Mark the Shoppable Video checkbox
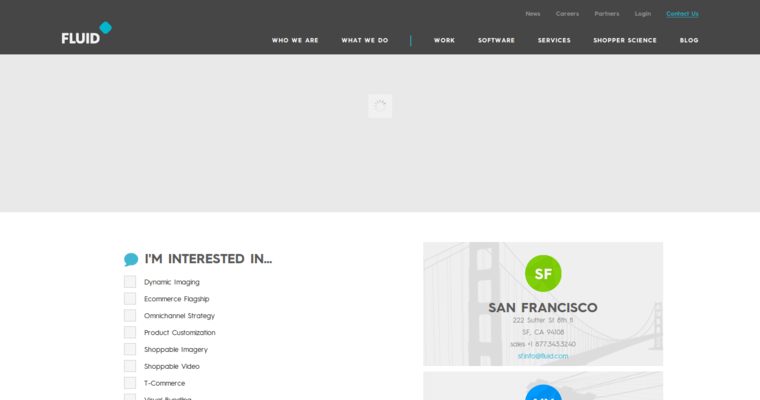 pyautogui.click(x=130, y=366)
